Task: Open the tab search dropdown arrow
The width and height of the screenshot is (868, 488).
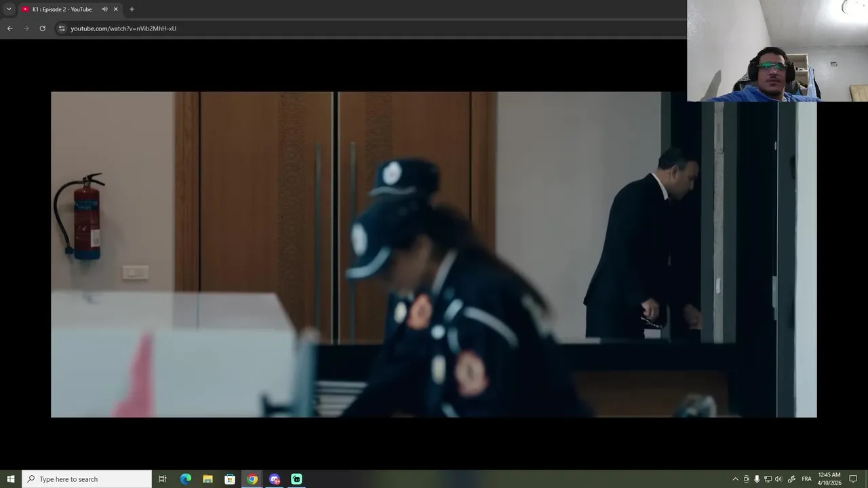Action: pos(9,9)
